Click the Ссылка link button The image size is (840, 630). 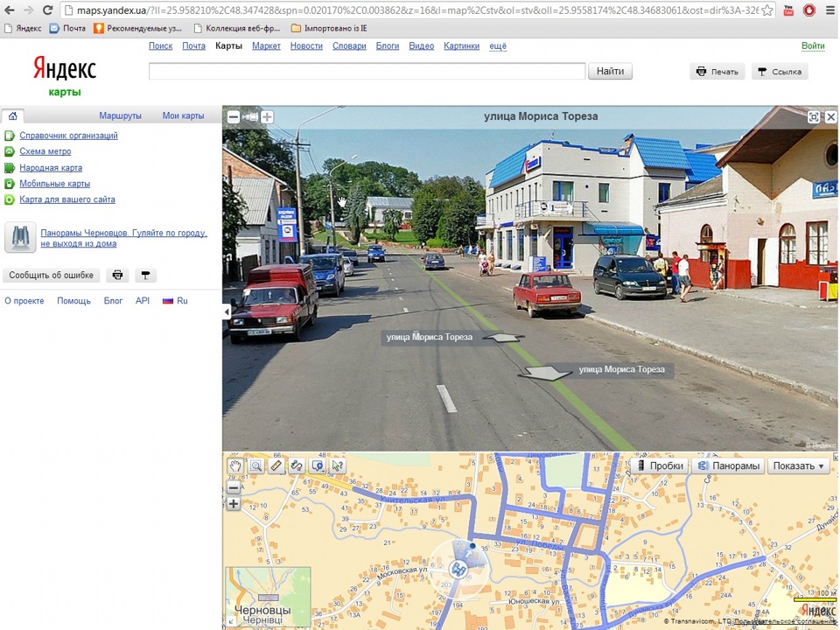780,71
